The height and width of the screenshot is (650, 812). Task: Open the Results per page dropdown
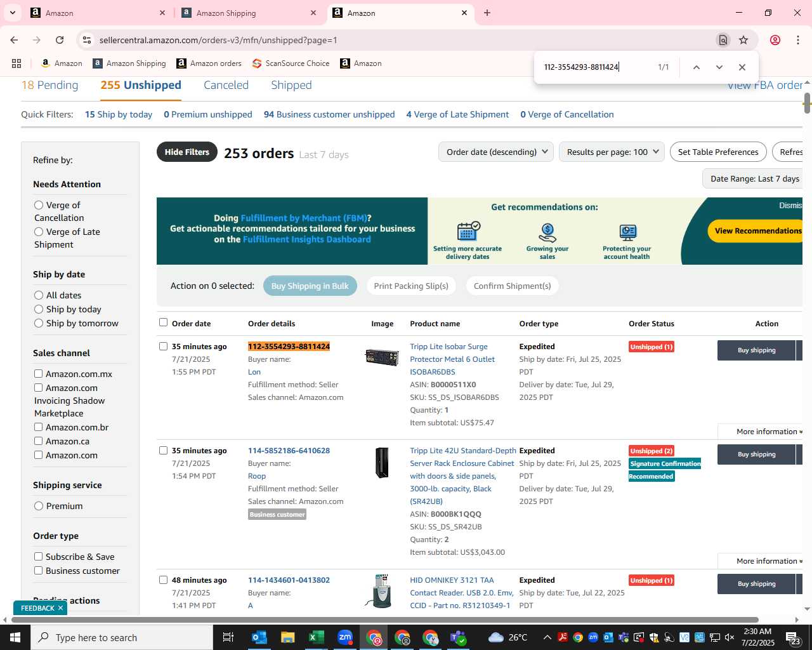tap(612, 152)
